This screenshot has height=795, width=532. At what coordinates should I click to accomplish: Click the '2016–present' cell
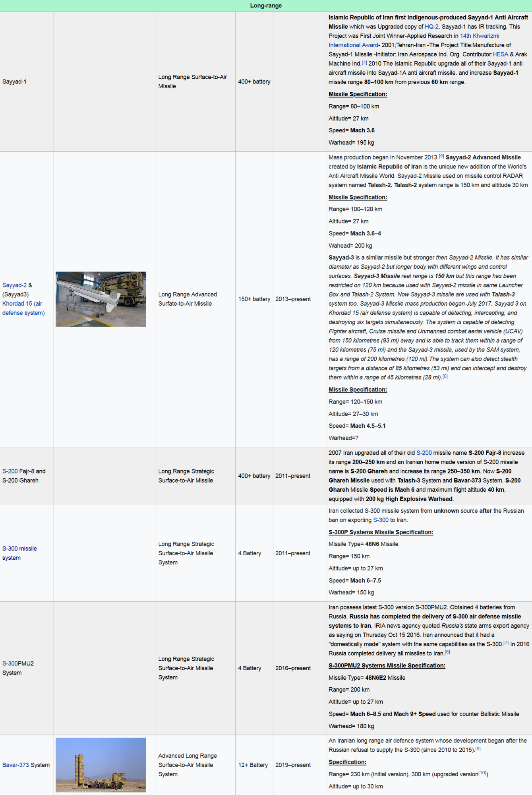(x=300, y=668)
